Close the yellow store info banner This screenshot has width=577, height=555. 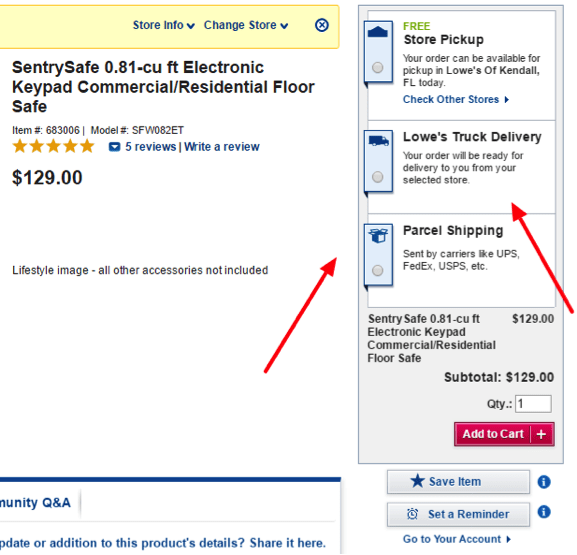tap(322, 25)
